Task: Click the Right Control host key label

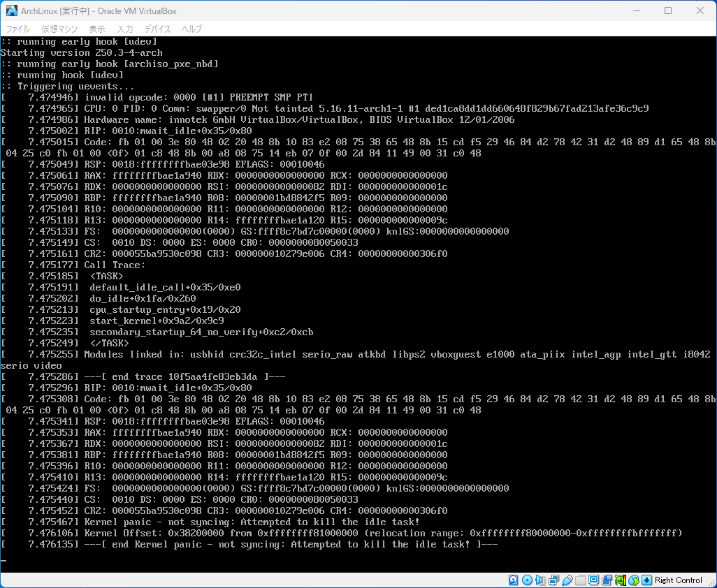Action: click(678, 580)
